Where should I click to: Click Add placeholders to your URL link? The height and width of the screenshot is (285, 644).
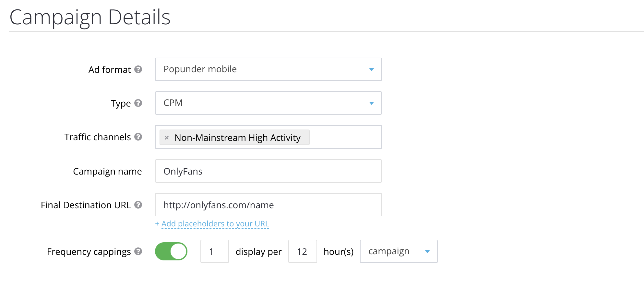coord(215,224)
